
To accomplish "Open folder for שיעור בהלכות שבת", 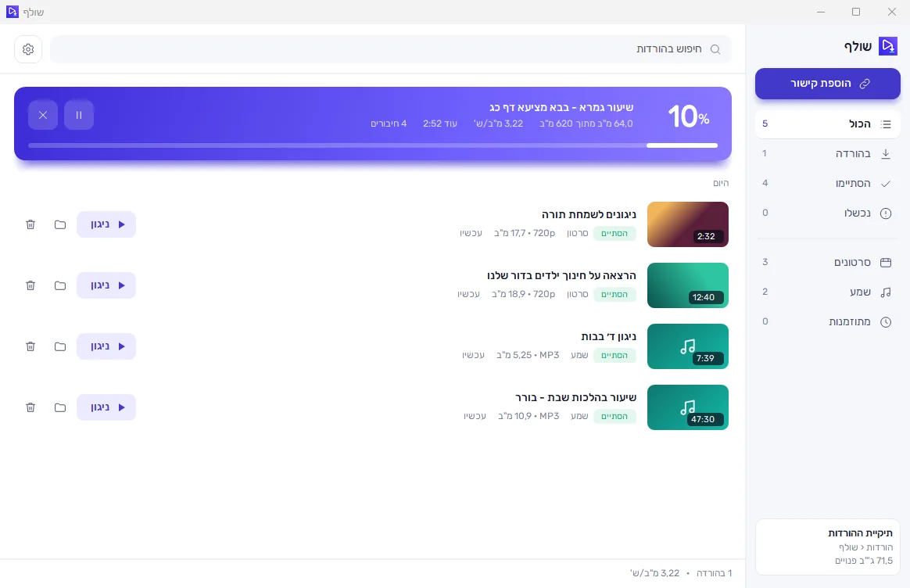I will coord(60,407).
